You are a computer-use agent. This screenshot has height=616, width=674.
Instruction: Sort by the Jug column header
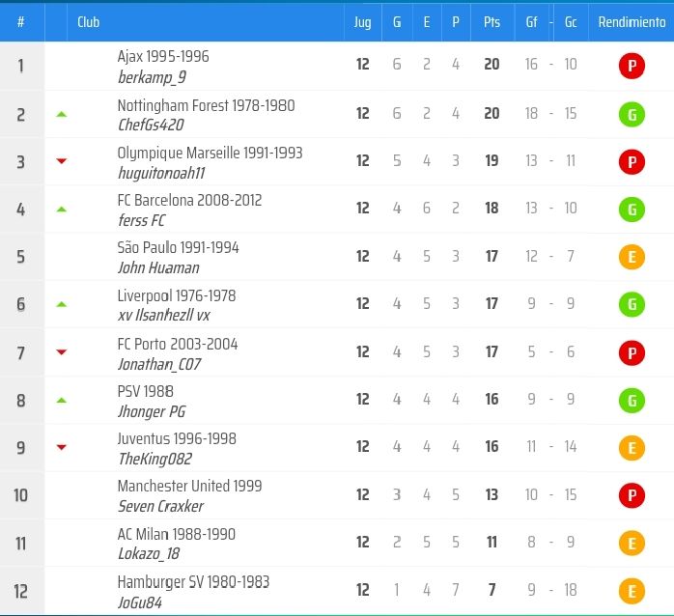coord(362,22)
